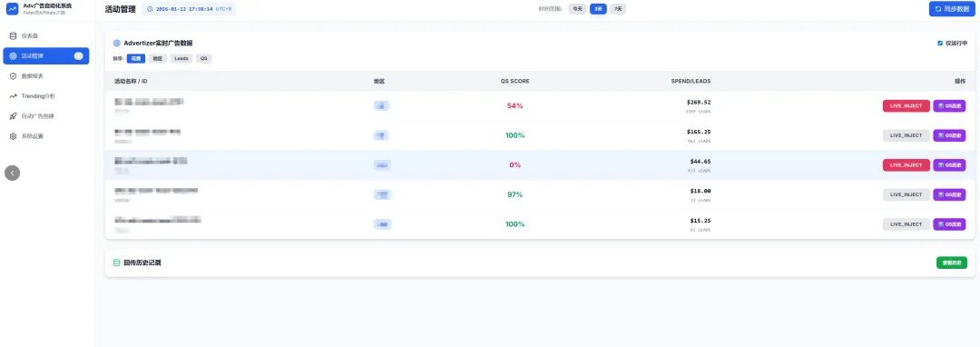Click the icon beside Advertizer实时广告数据 heading
This screenshot has height=347, width=980.
(116, 43)
